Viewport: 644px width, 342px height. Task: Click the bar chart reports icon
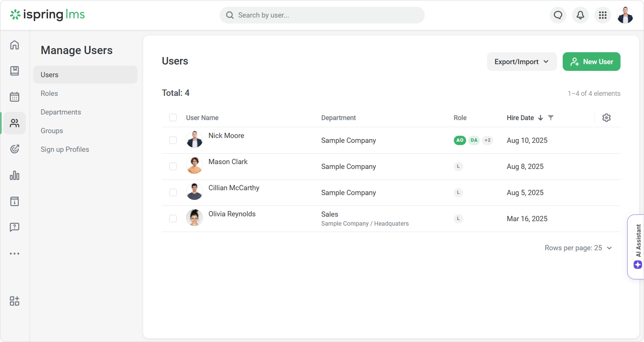[x=15, y=175]
